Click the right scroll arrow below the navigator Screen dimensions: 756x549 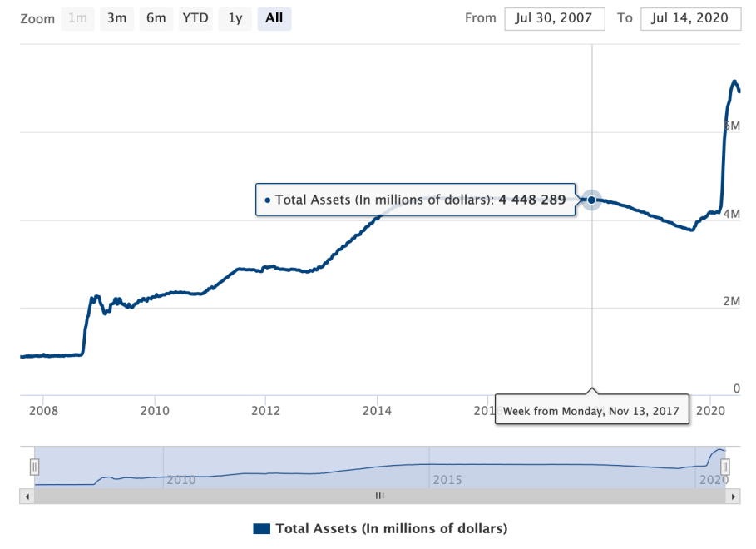[734, 496]
